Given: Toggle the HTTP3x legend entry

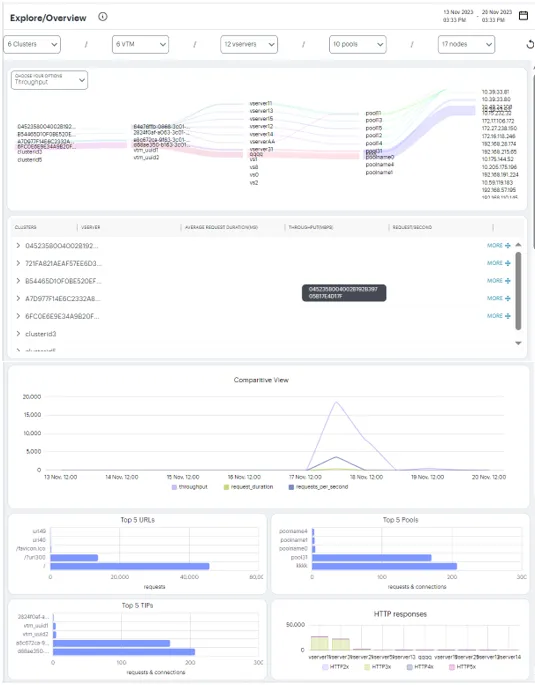Looking at the screenshot, I should click(x=377, y=667).
